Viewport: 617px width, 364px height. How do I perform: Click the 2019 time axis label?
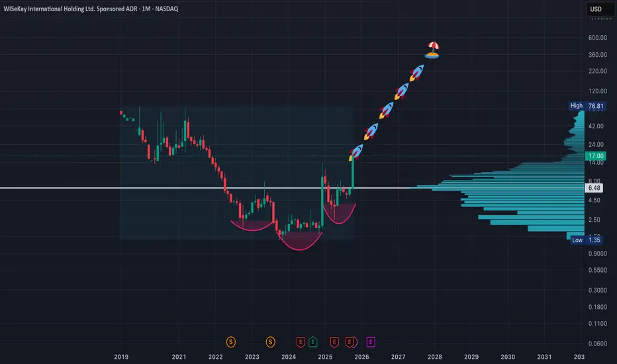[x=121, y=357]
